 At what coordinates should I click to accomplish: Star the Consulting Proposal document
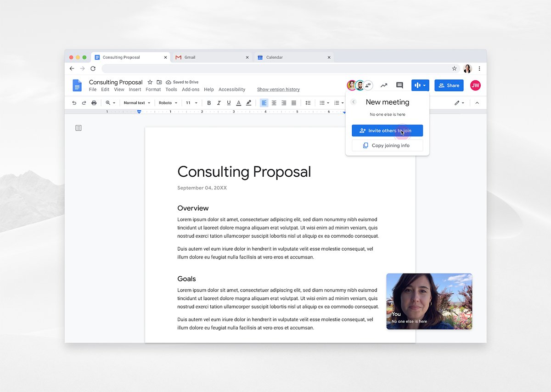150,82
